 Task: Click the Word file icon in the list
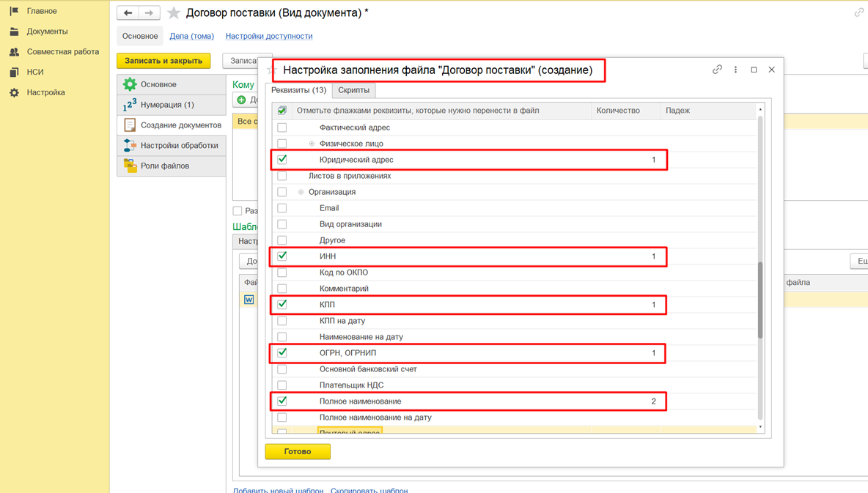(249, 300)
